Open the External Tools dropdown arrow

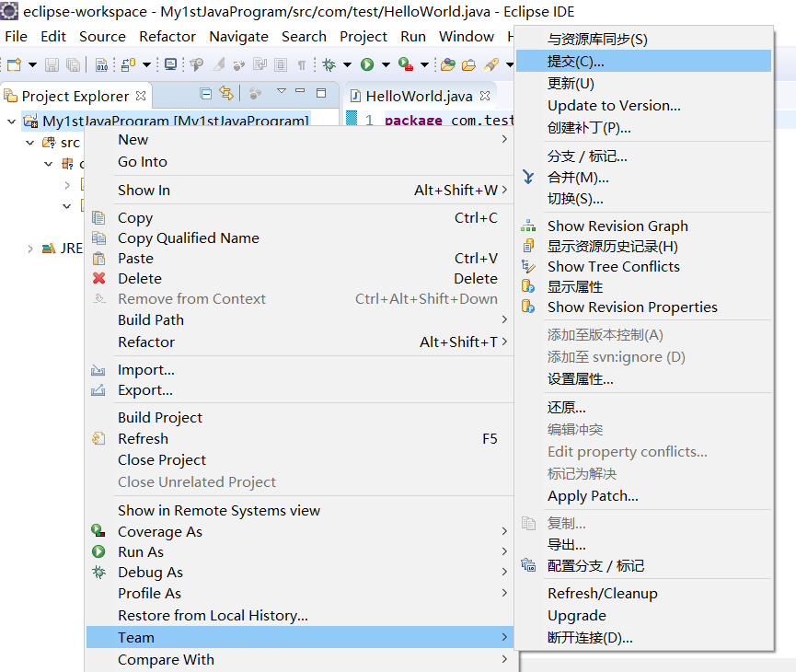tap(425, 64)
